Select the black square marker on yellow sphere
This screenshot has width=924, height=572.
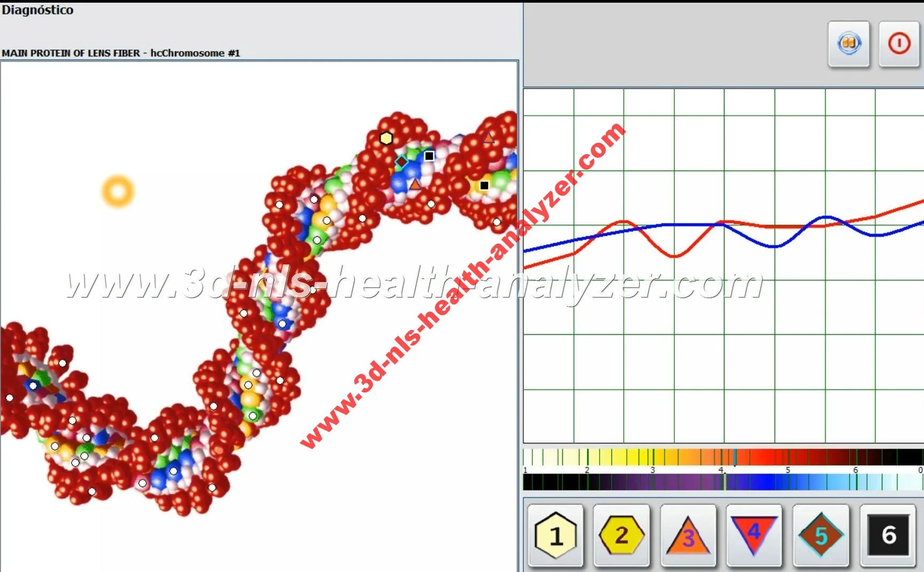click(x=484, y=186)
